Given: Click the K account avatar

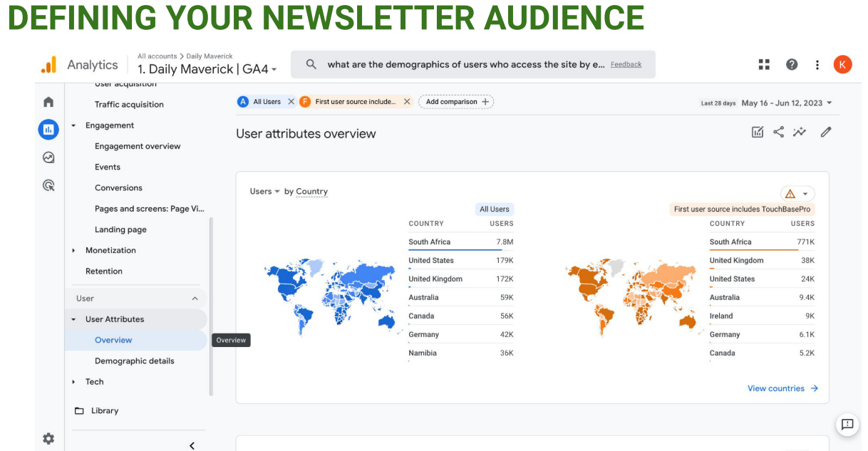Looking at the screenshot, I should tap(842, 65).
